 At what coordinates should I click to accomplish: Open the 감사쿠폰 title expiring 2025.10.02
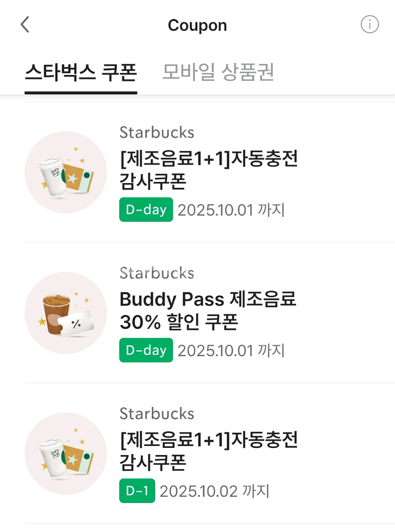209,450
